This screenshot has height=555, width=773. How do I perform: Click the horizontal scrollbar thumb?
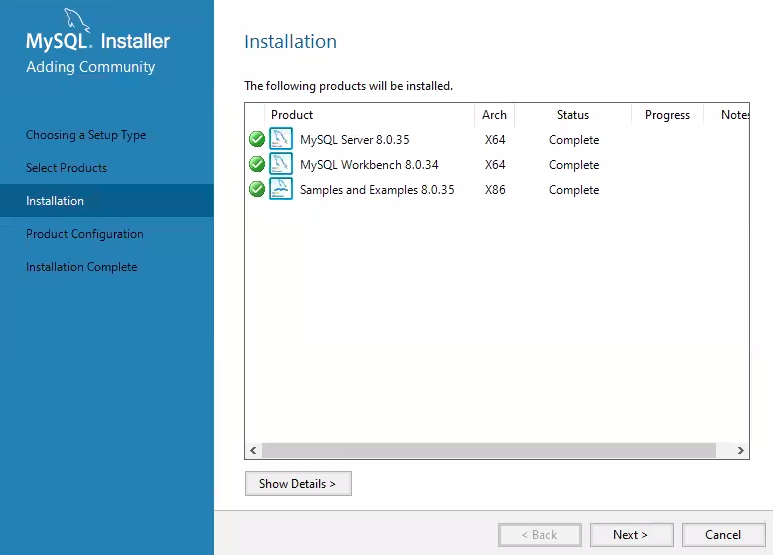point(489,451)
